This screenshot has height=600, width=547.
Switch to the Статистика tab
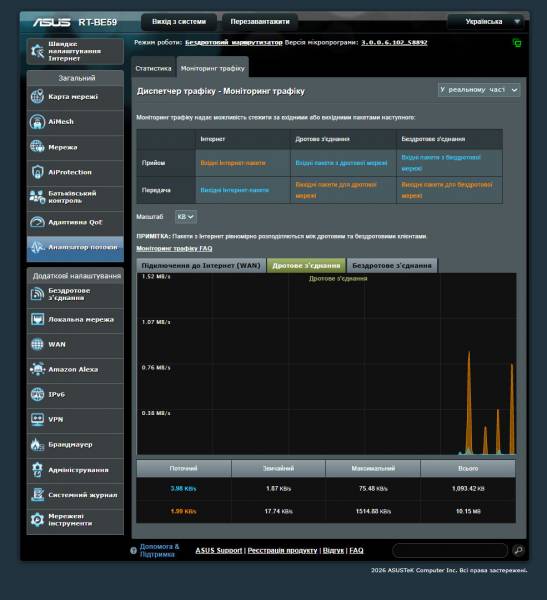coord(153,68)
